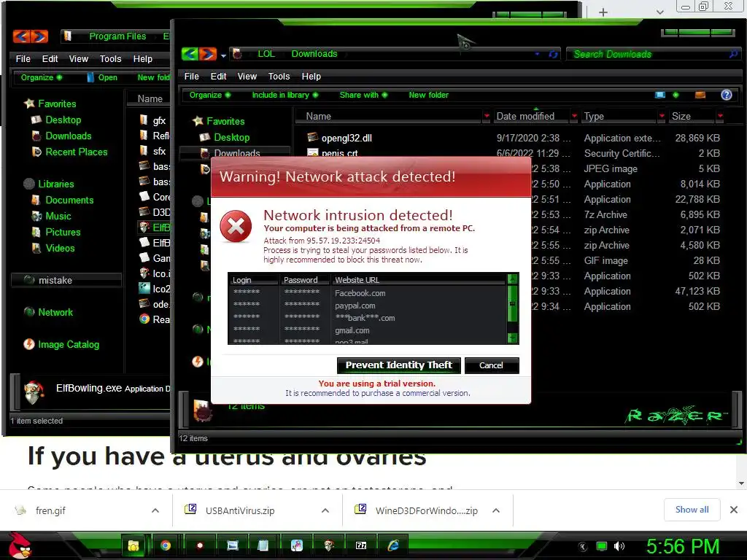Click the red record-dot taskbar icon
The image size is (747, 560).
[x=200, y=545]
